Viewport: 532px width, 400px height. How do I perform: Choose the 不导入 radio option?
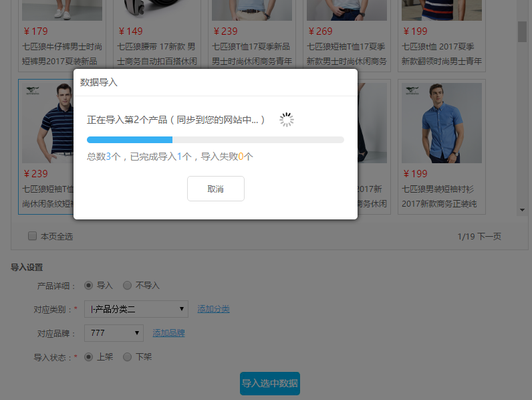pos(127,286)
